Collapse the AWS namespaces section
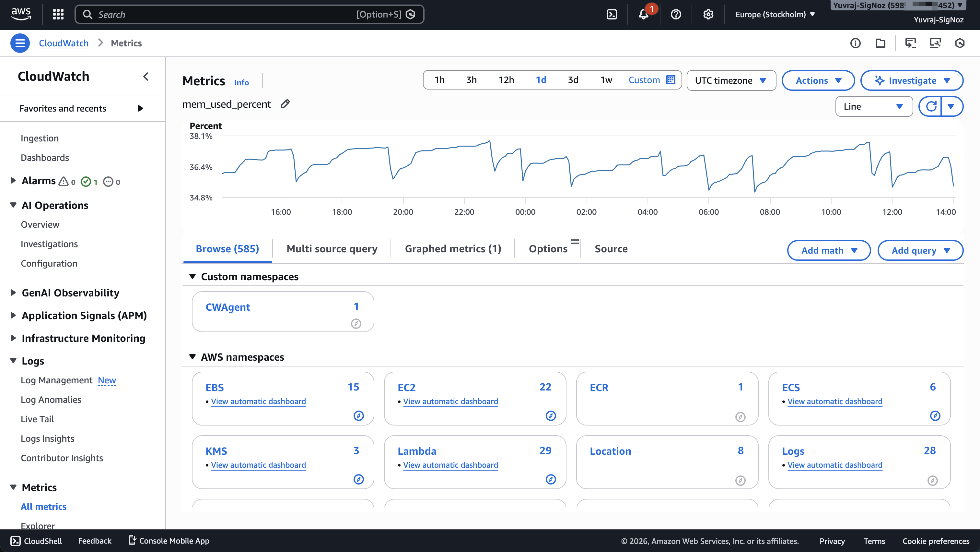Image resolution: width=980 pixels, height=552 pixels. (193, 357)
